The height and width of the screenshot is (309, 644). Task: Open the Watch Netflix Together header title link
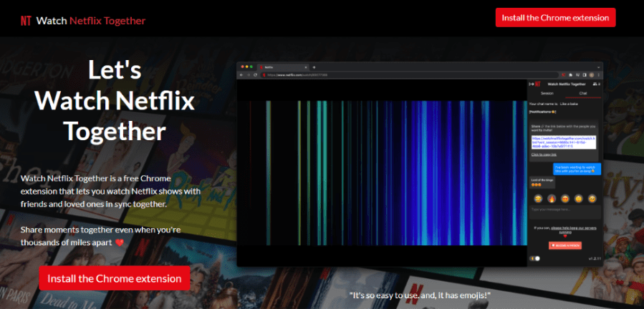[x=91, y=21]
